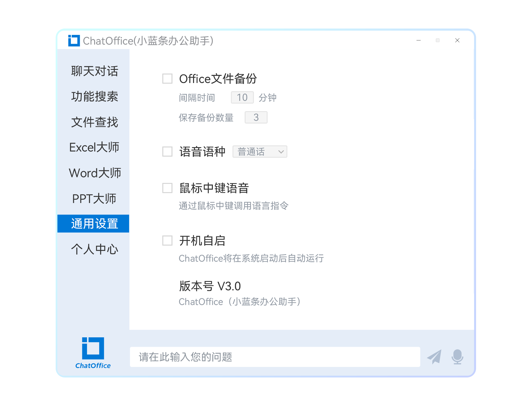Maximize the ChatOffice window
The width and height of the screenshot is (532, 406).
point(438,40)
